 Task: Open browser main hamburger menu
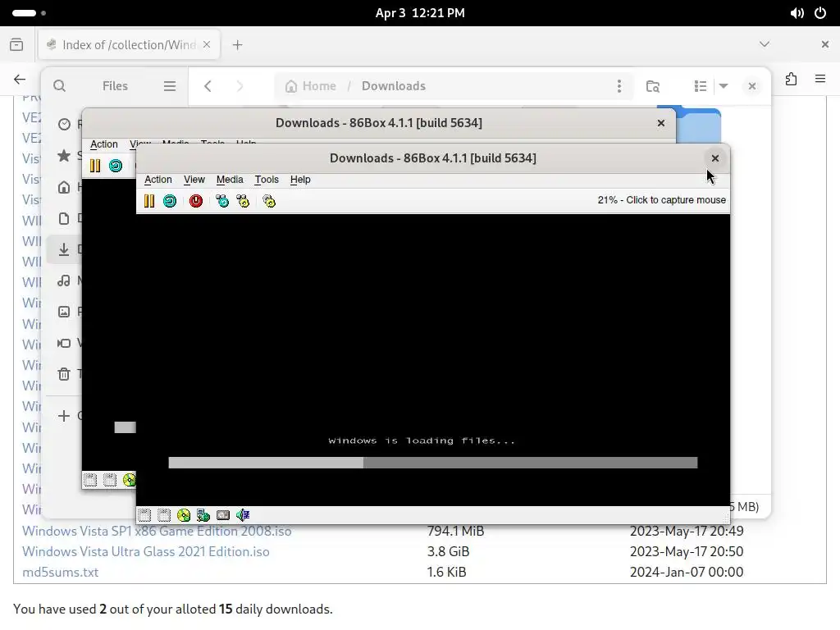[x=820, y=80]
